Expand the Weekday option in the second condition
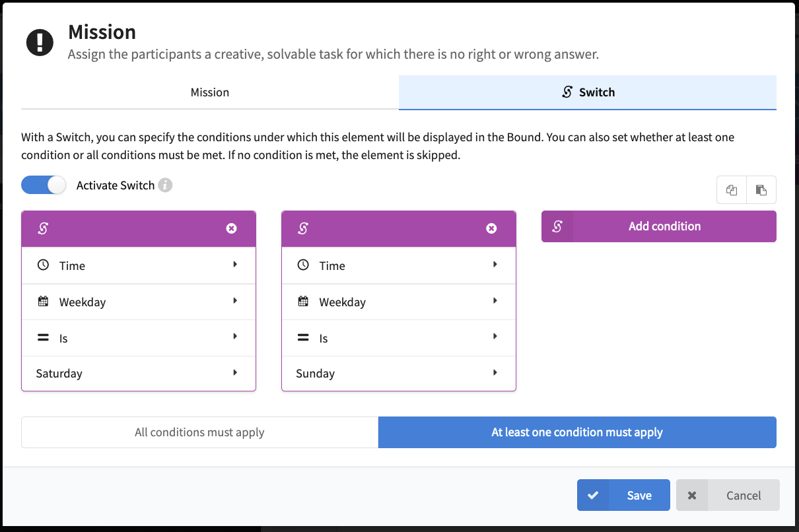 pos(399,302)
